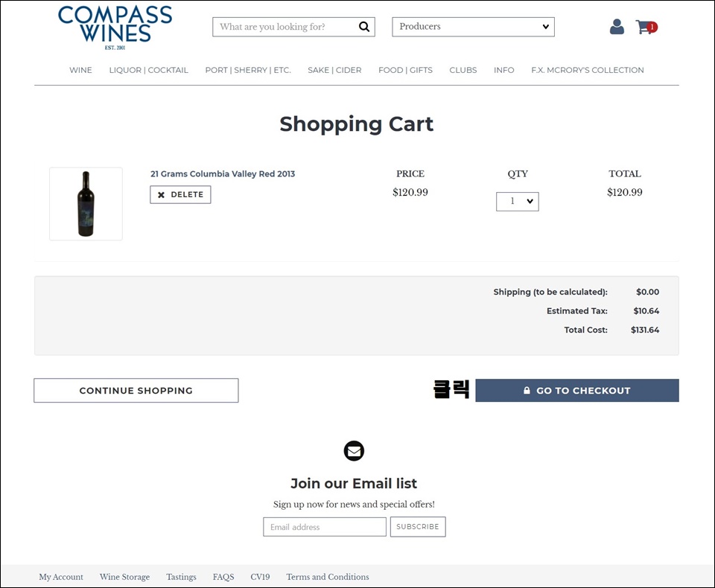This screenshot has height=588, width=715.
Task: Open the shopping cart icon
Action: tap(646, 28)
